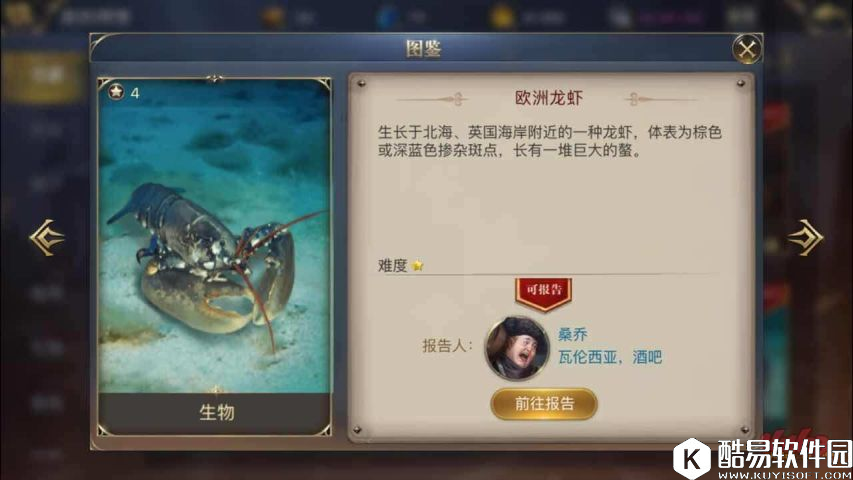This screenshot has height=480, width=853.
Task: Click the blurred gold coin currency icon
Action: (x=274, y=17)
